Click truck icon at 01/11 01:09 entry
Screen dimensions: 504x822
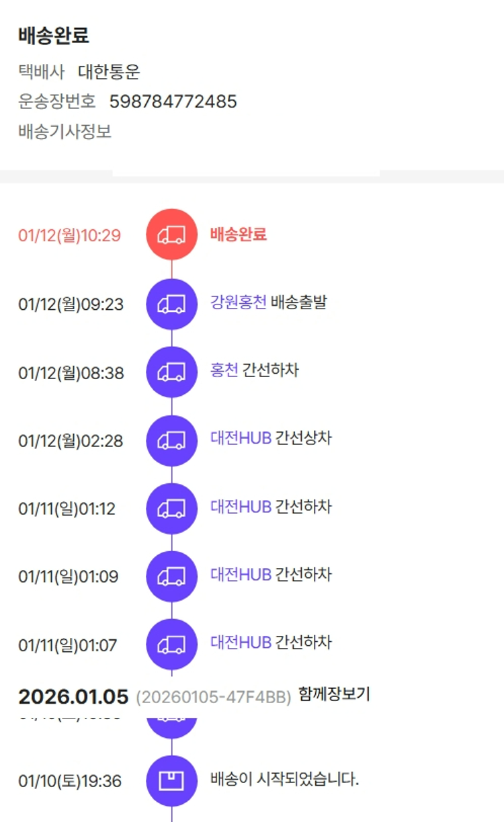tap(171, 576)
